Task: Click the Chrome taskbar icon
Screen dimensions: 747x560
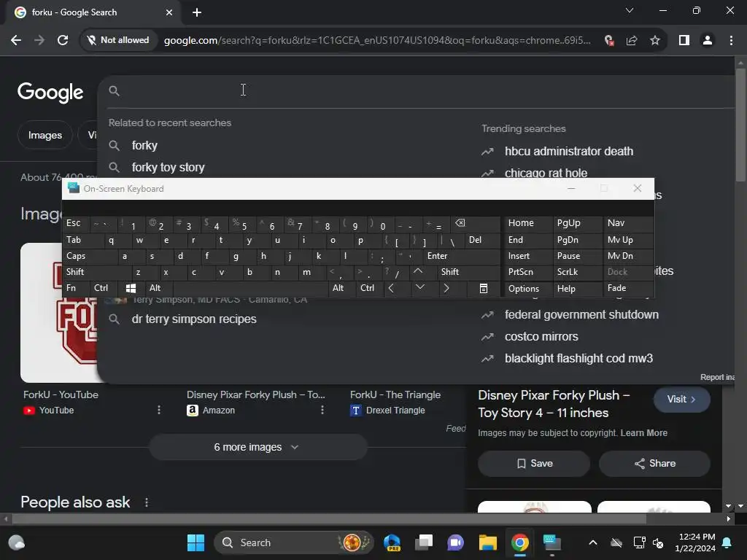Action: click(x=519, y=542)
